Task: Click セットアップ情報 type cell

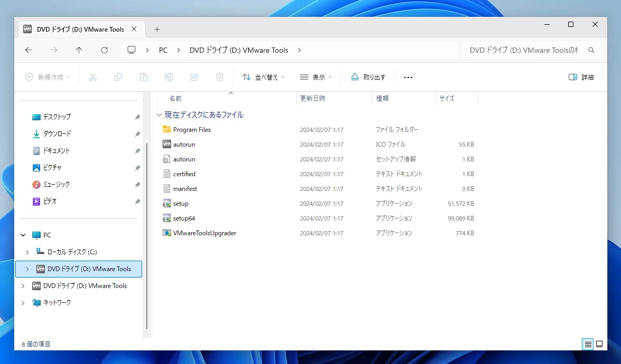Action: point(396,159)
